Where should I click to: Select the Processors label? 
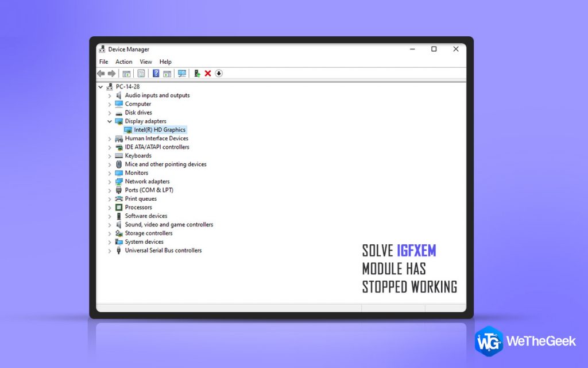pyautogui.click(x=138, y=207)
